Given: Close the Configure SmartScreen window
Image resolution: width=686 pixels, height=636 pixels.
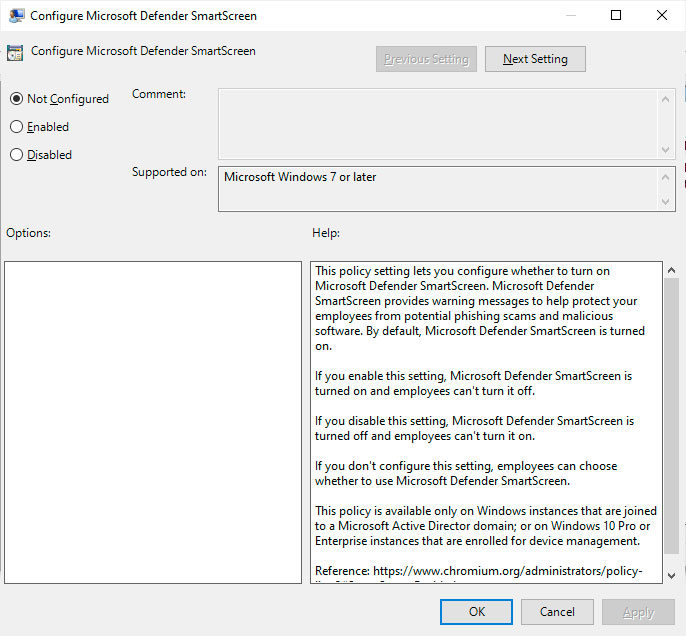Looking at the screenshot, I should (x=662, y=15).
